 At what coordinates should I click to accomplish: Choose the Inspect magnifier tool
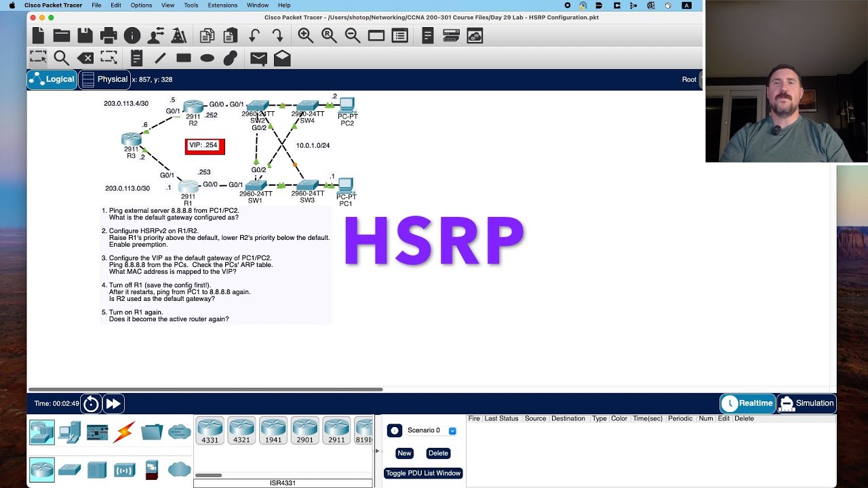click(62, 58)
